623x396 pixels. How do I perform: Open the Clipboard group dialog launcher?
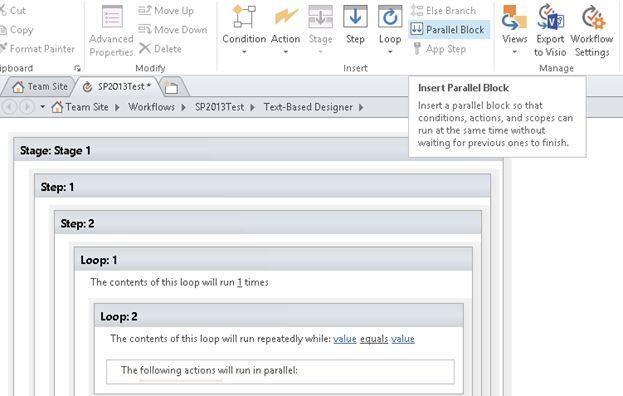(77, 68)
